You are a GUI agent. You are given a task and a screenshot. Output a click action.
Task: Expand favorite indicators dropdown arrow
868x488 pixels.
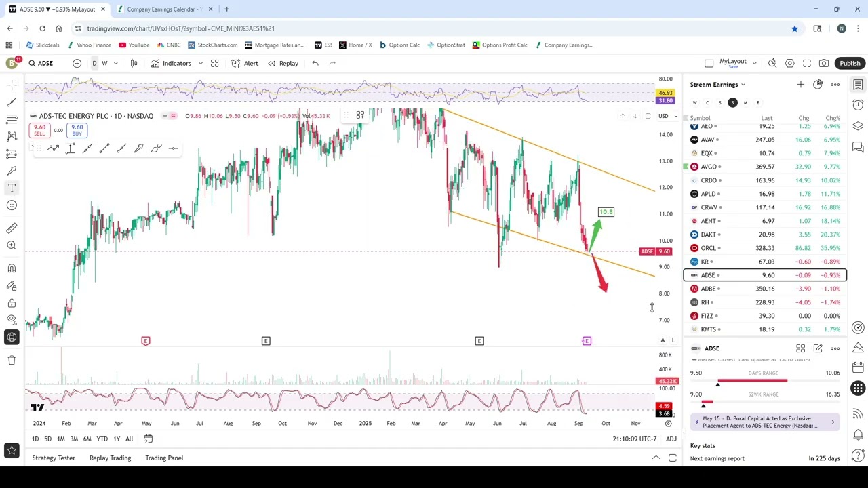pyautogui.click(x=200, y=63)
